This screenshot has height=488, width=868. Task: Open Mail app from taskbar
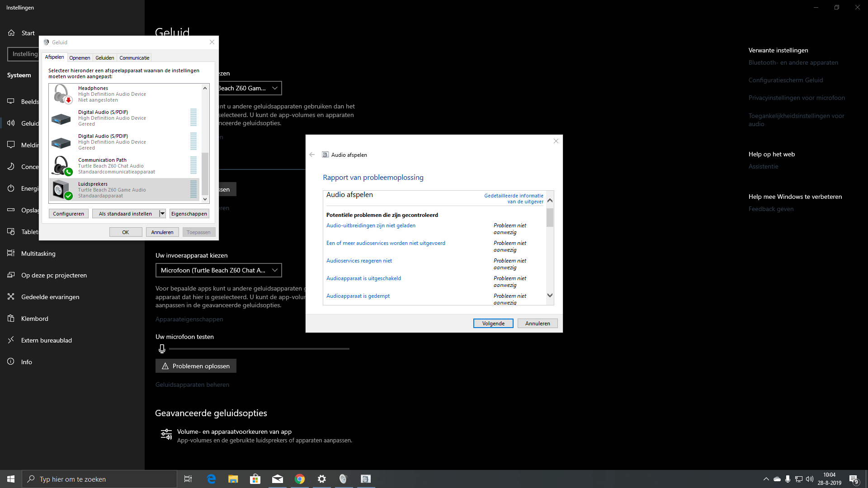pos(278,479)
